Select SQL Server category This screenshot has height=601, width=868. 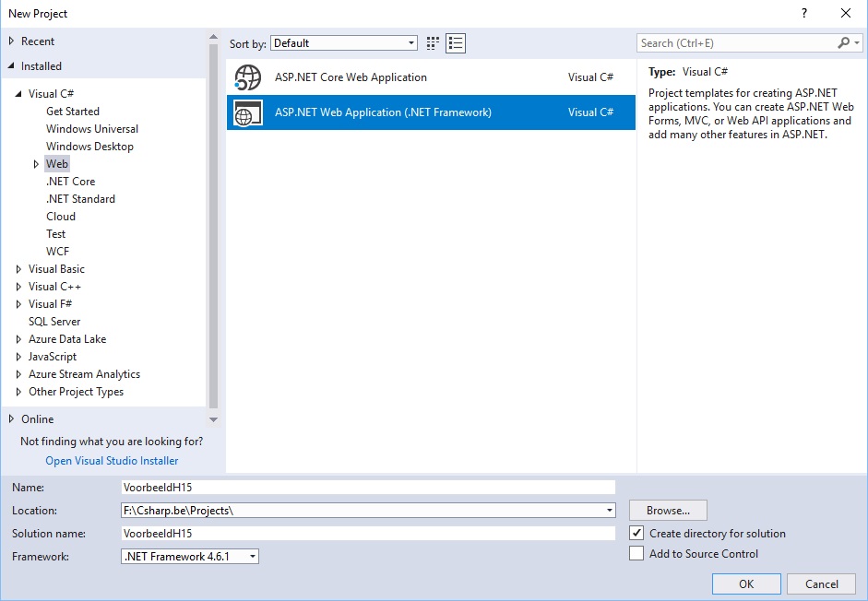pos(54,322)
